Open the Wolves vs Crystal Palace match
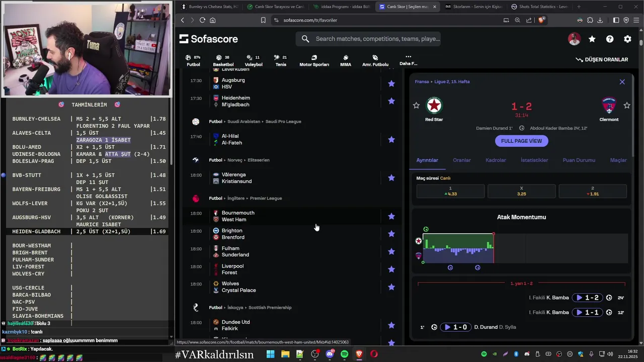This screenshot has height=362, width=644. [293, 287]
